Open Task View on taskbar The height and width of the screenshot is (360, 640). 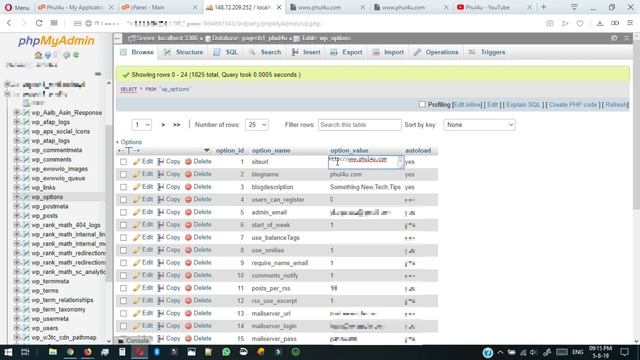tap(25, 352)
